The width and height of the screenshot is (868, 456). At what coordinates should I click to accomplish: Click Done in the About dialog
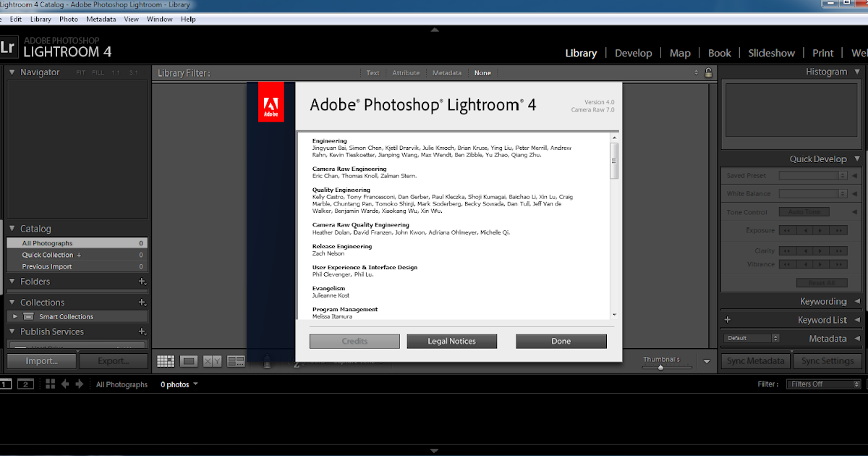[x=561, y=342]
